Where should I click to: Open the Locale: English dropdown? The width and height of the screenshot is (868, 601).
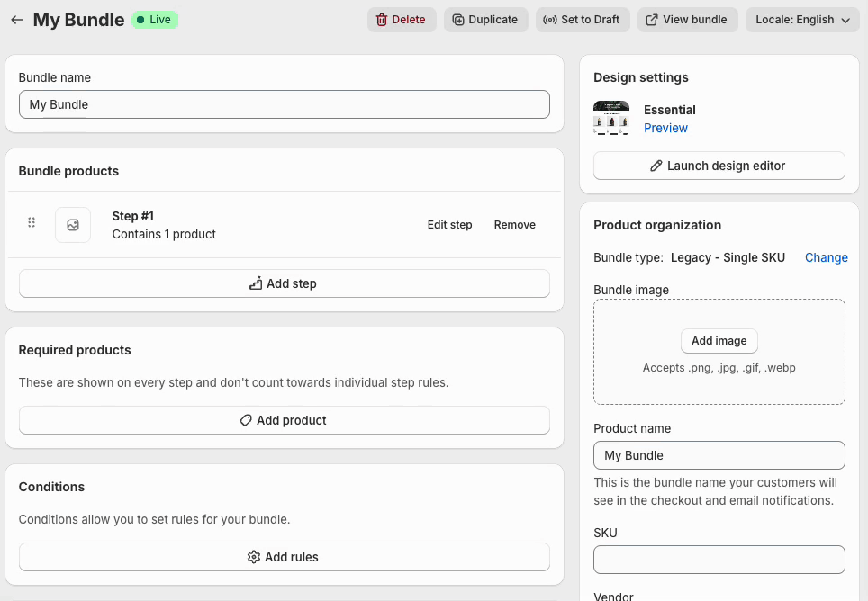(x=802, y=20)
